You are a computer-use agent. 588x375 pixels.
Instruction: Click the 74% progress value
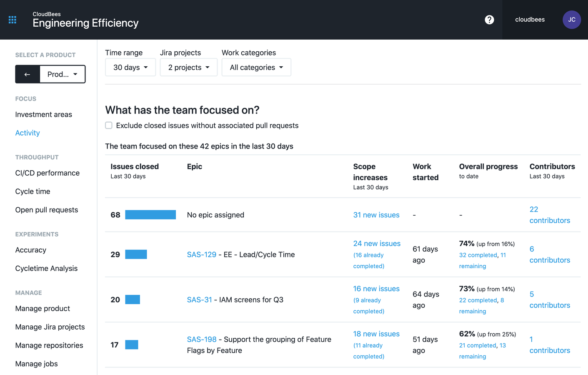click(x=467, y=244)
